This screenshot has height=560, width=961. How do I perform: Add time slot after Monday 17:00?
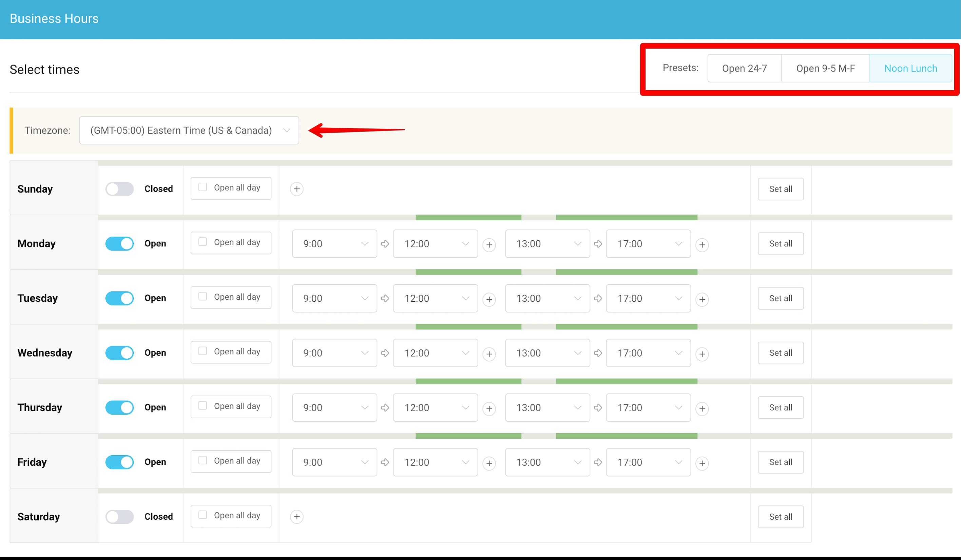(702, 244)
